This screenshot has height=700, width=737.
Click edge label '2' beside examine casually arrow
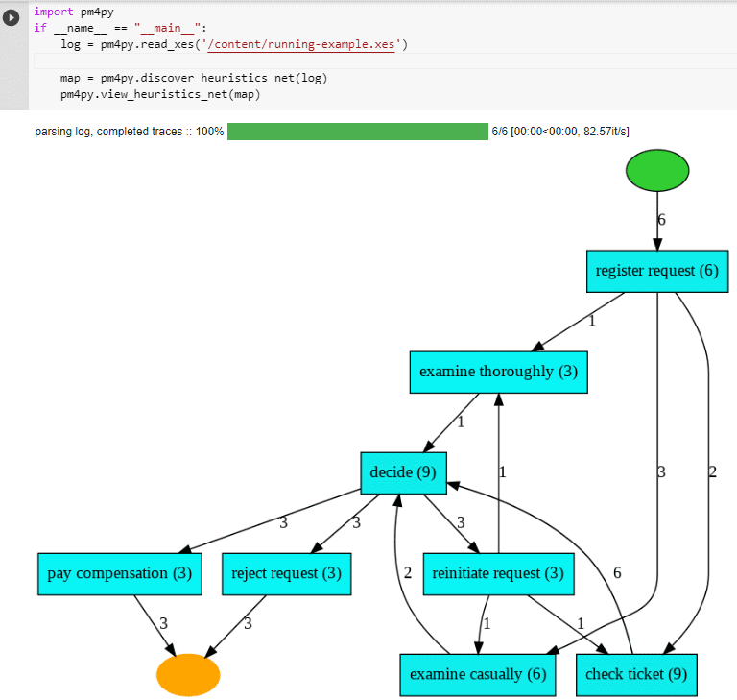[x=408, y=573]
